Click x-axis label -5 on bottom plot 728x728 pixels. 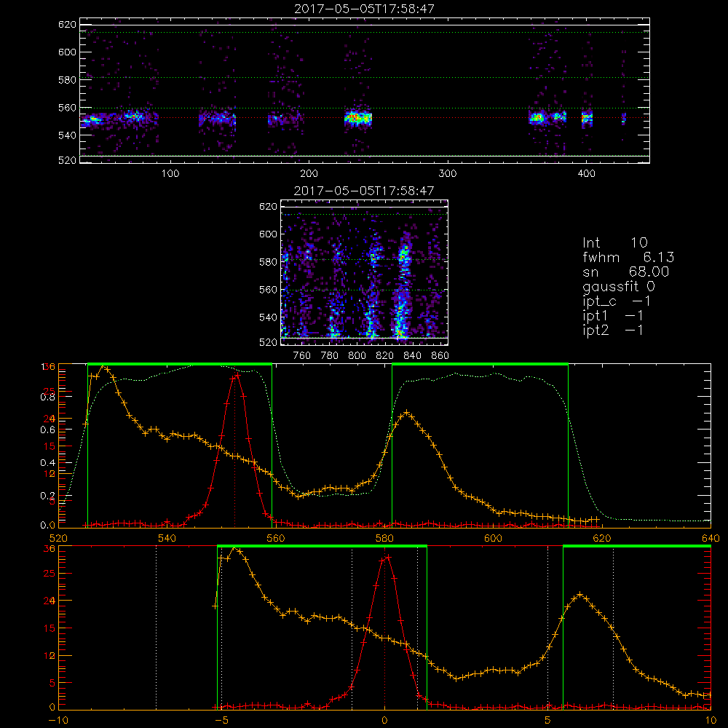[222, 720]
